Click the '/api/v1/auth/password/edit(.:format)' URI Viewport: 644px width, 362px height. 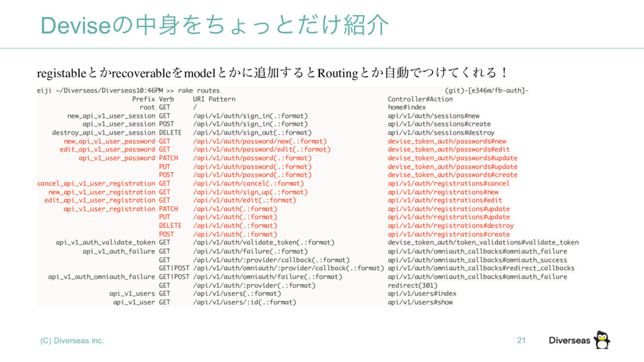point(262,150)
